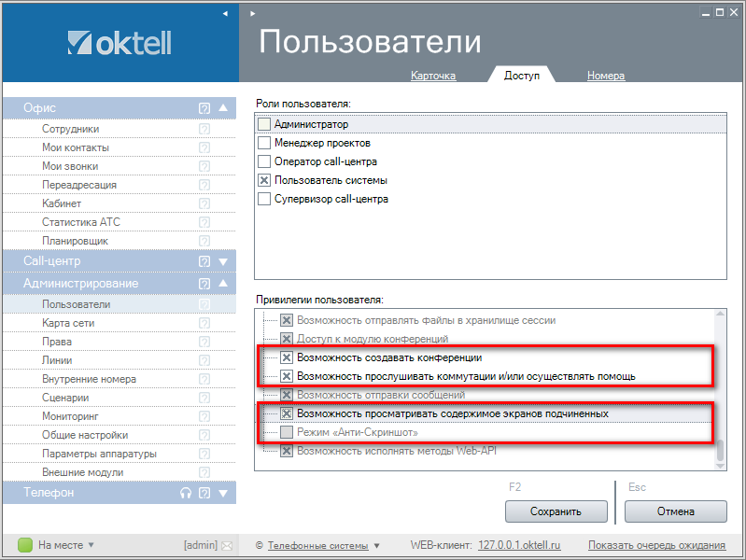The width and height of the screenshot is (746, 560).
Task: Open Показать очередь ожидания link
Action: [x=657, y=546]
